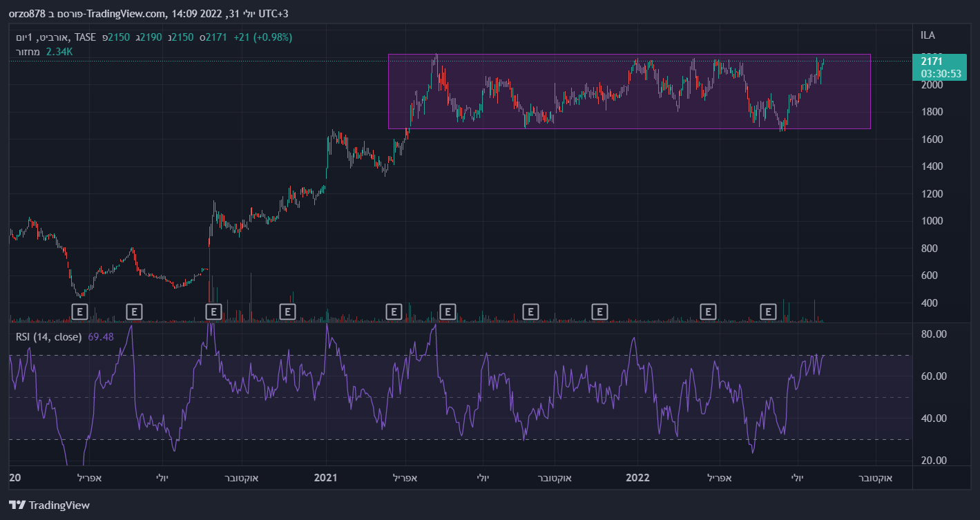Screen dimensions: 980x520
Task: Click the rightmost earnings E marker
Action: [x=768, y=312]
